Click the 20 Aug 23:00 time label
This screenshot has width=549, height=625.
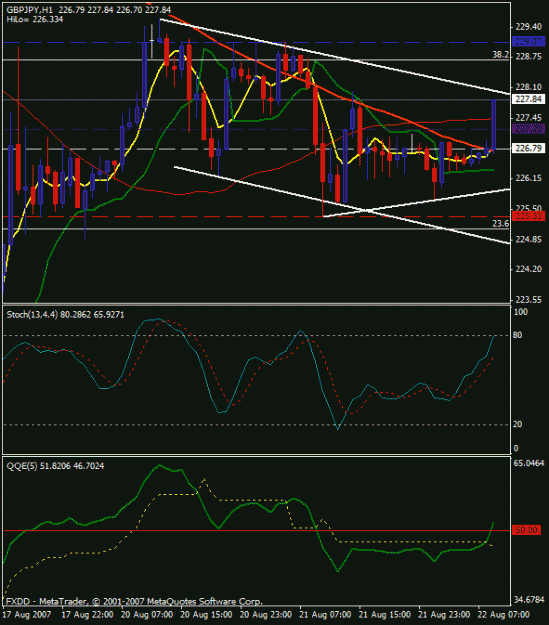click(266, 615)
